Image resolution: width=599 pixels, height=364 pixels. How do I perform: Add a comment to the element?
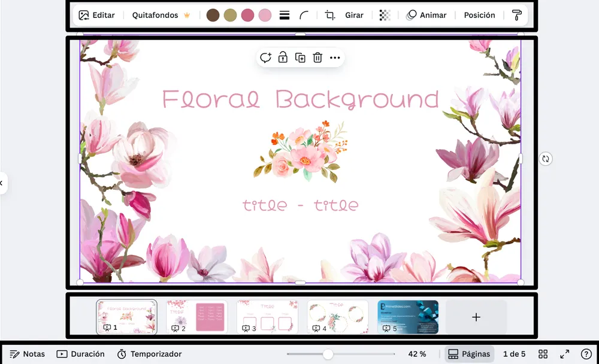(x=265, y=57)
